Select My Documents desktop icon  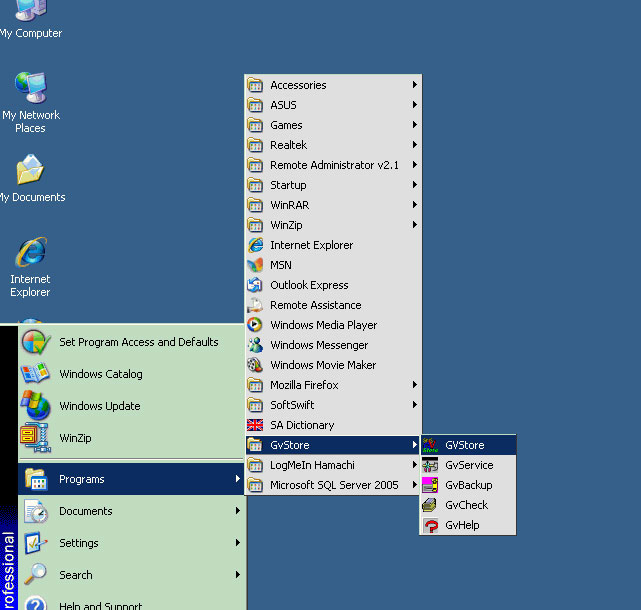30,169
